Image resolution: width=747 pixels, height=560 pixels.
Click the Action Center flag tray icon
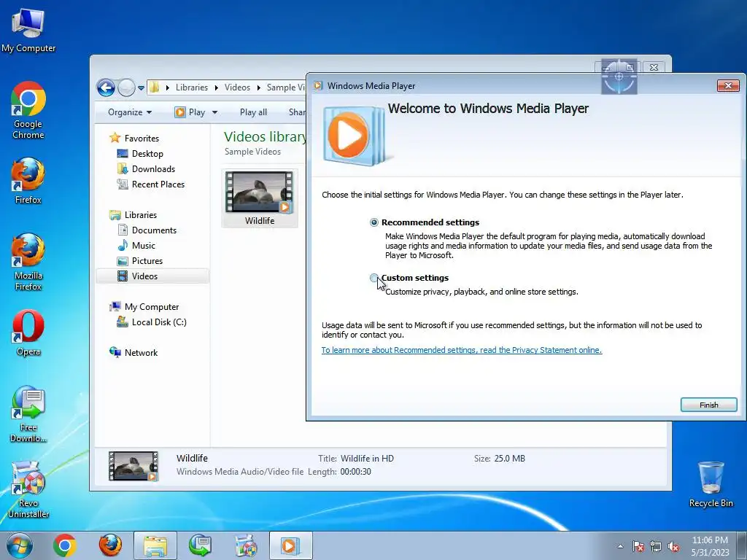pos(638,546)
